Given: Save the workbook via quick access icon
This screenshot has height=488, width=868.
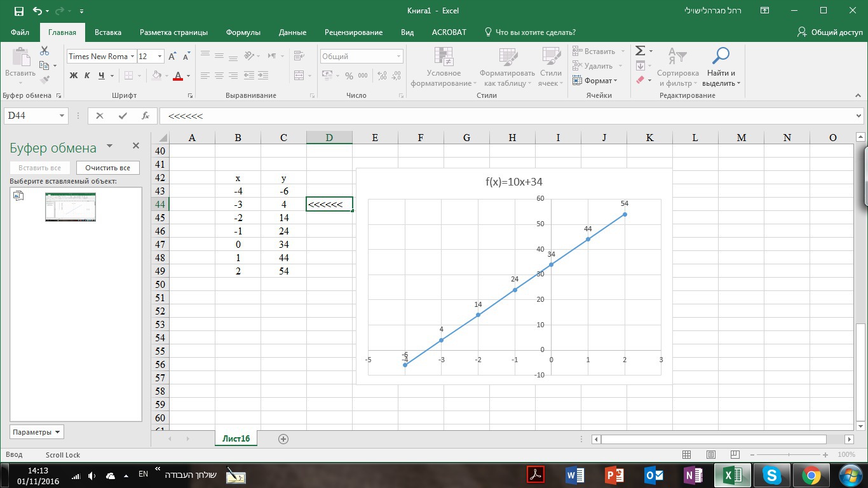Looking at the screenshot, I should [x=18, y=11].
